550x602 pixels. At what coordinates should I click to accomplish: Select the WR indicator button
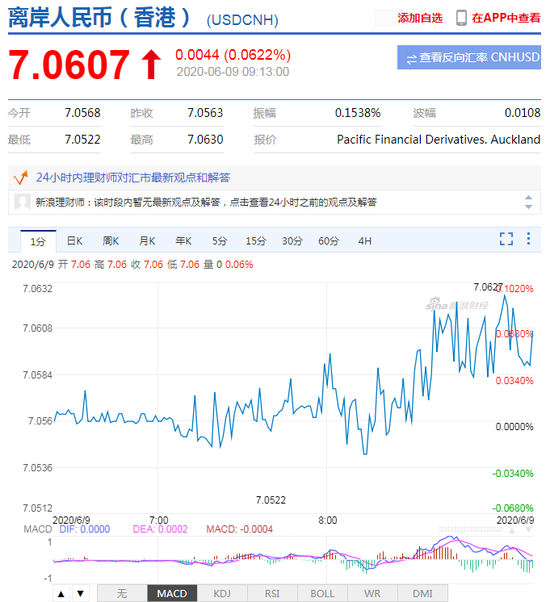pyautogui.click(x=372, y=594)
